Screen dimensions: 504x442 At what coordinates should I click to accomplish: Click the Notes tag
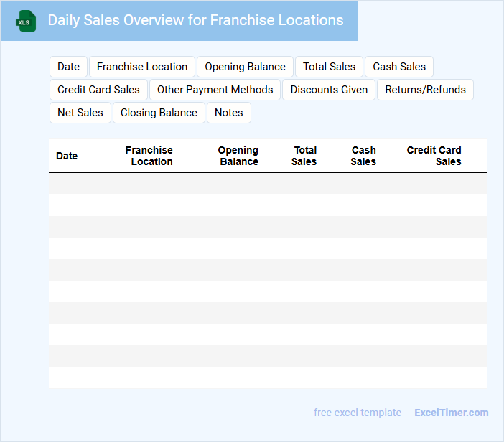click(228, 113)
